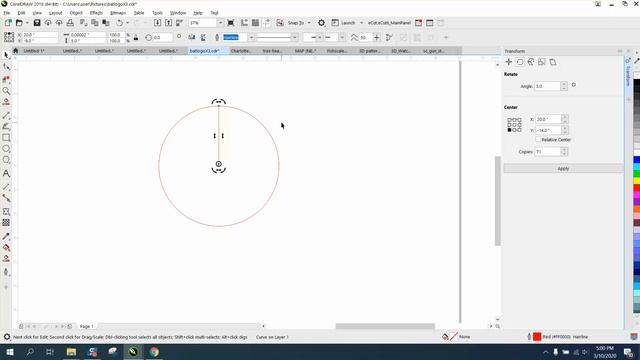This screenshot has width=640, height=360.
Task: Switch to the Charlotte document tab
Action: (x=241, y=51)
